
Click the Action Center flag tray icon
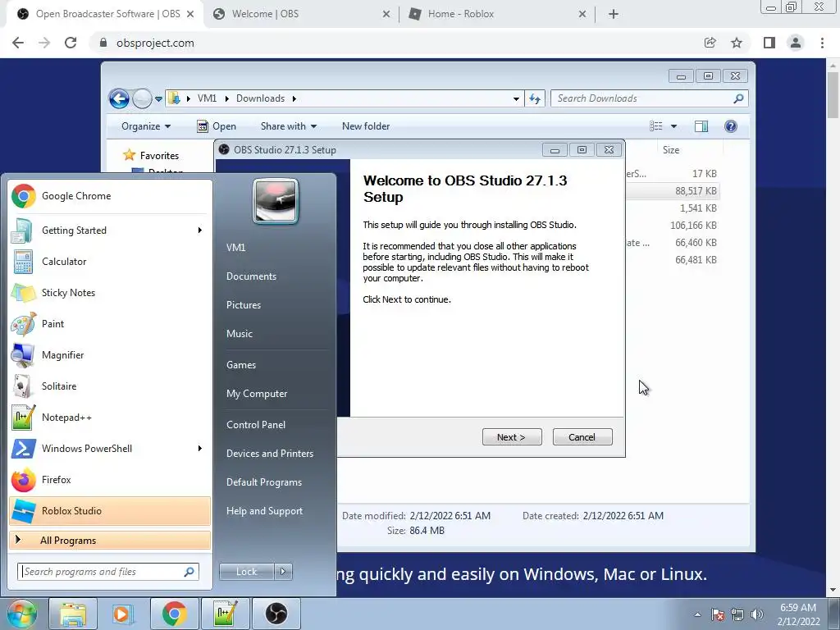click(718, 614)
